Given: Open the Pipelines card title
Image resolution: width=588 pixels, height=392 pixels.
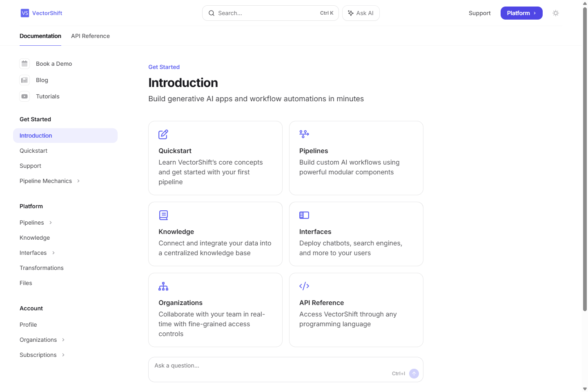Looking at the screenshot, I should pos(314,151).
